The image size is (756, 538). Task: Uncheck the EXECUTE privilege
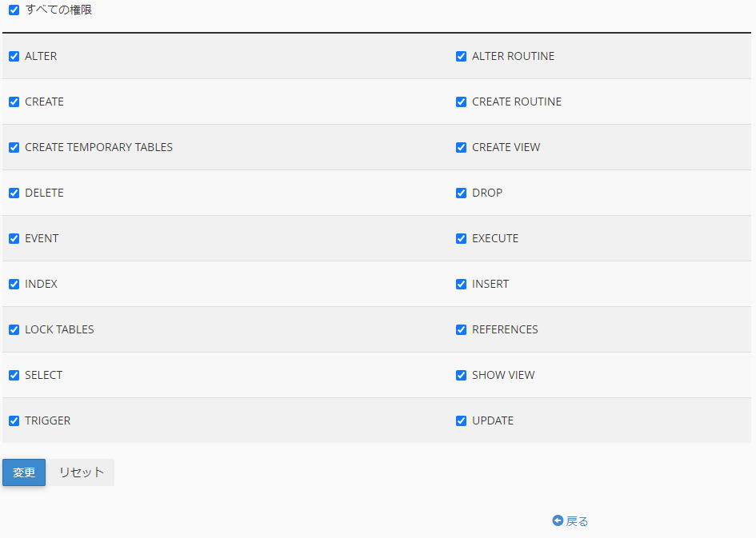461,239
